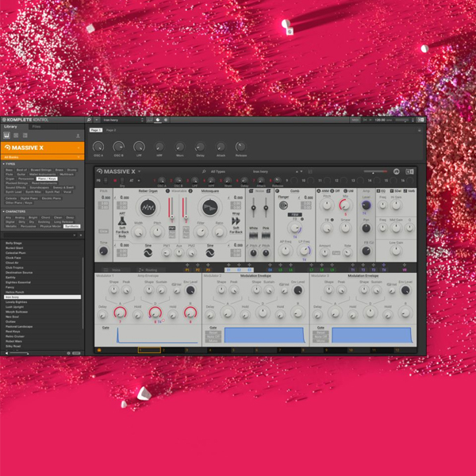The height and width of the screenshot is (476, 476).
Task: Collapse the CHARACTERS section
Action: click(14, 211)
